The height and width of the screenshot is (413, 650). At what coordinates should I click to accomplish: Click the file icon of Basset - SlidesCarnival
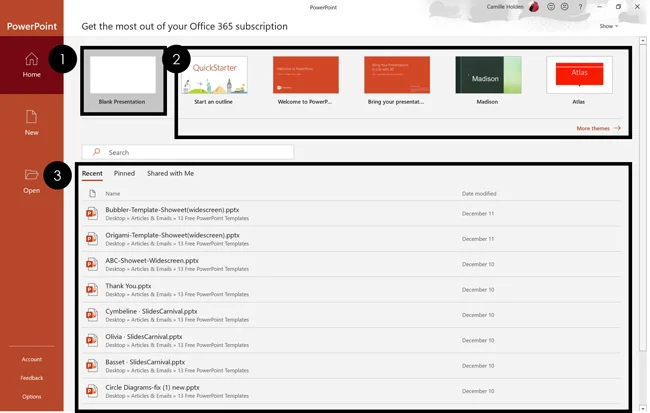[x=92, y=365]
